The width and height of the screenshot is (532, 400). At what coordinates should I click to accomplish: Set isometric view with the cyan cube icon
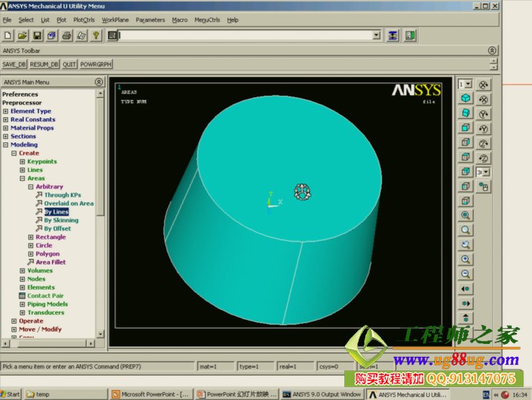point(466,99)
